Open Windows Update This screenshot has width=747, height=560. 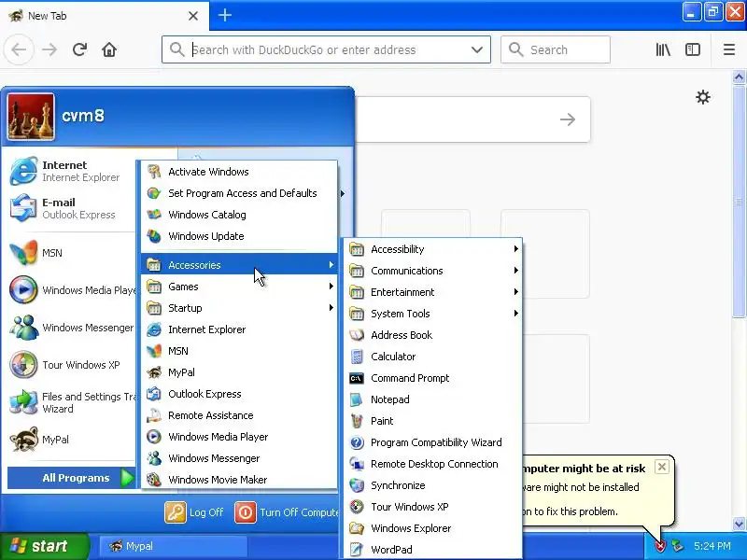tap(239, 236)
